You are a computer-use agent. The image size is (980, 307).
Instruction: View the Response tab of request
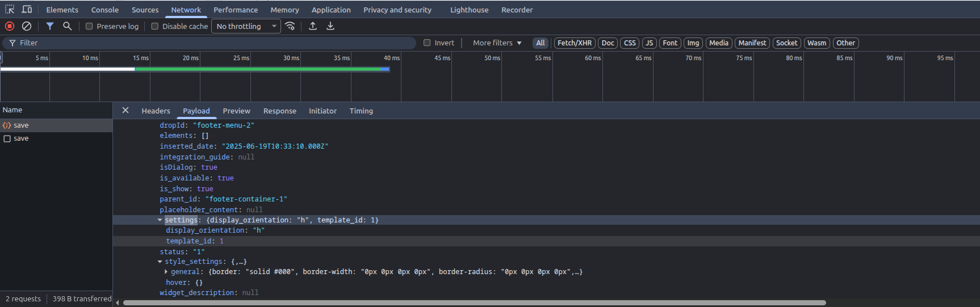[x=280, y=111]
